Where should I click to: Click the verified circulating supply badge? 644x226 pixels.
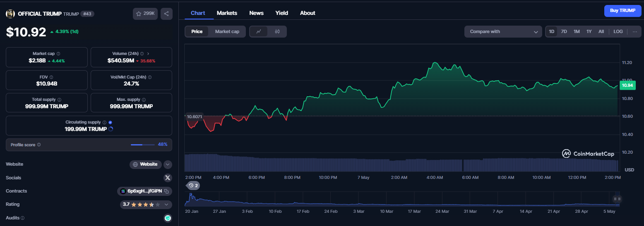[110, 122]
